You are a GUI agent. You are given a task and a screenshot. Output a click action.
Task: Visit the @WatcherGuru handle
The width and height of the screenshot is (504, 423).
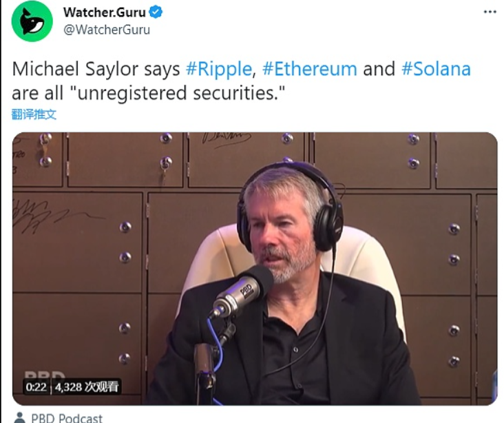coord(107,30)
